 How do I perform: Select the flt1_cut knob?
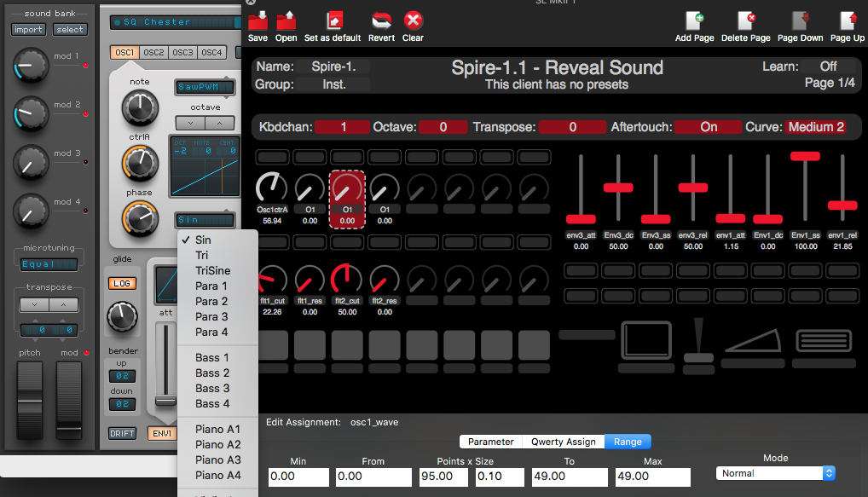tap(272, 280)
